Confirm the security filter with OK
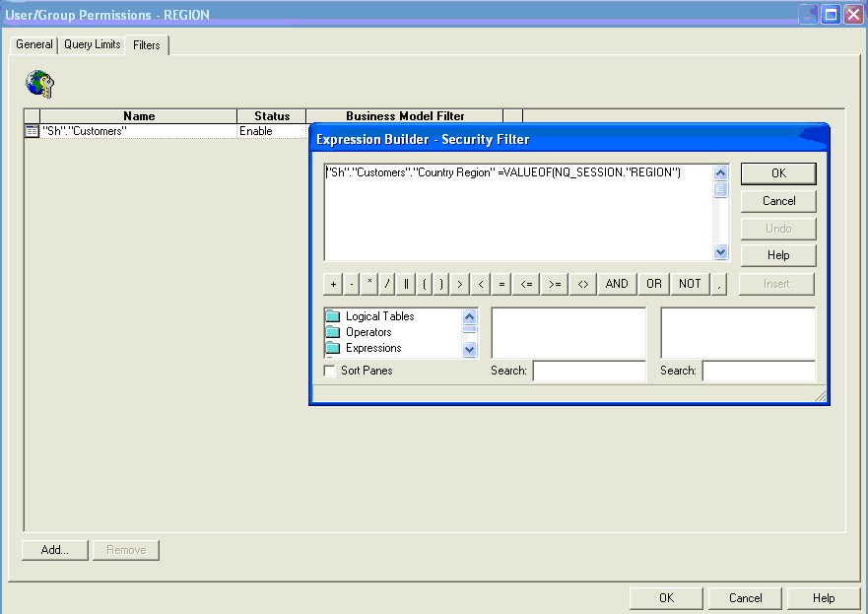 (777, 172)
